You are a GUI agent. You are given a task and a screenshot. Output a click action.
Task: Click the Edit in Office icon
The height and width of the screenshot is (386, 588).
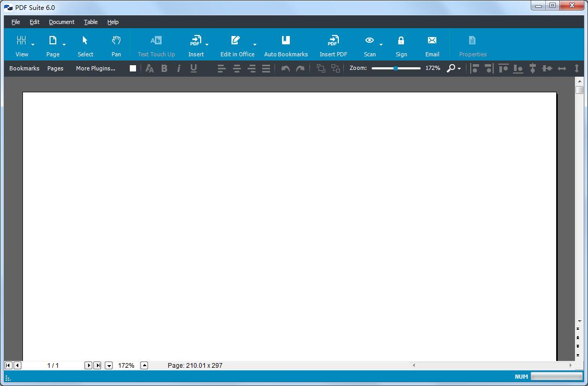pos(236,40)
